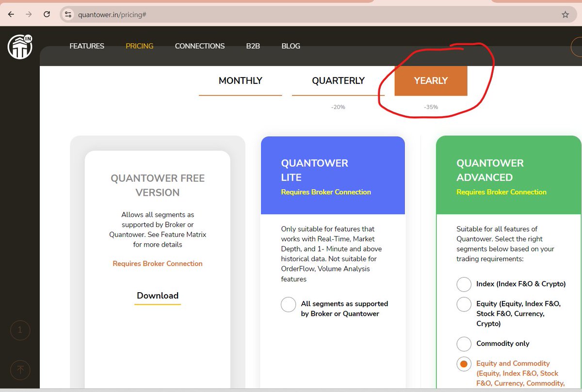Click Requires Broker Connection text in Lite card
The width and height of the screenshot is (582, 392).
326,192
